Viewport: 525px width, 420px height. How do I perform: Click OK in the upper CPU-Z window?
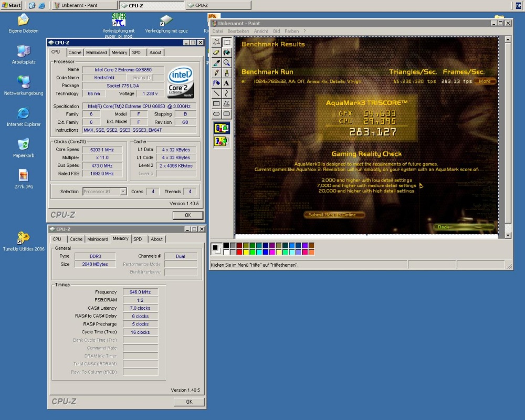pyautogui.click(x=188, y=215)
